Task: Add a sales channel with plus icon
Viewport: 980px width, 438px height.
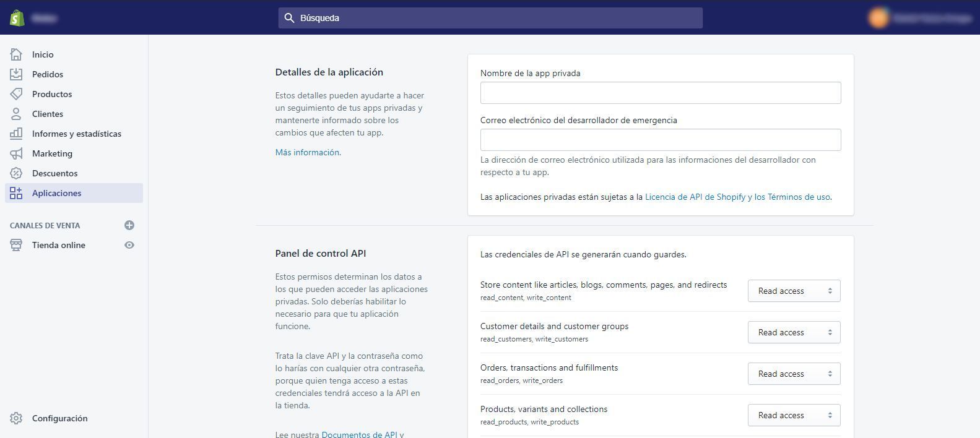Action: (x=129, y=225)
